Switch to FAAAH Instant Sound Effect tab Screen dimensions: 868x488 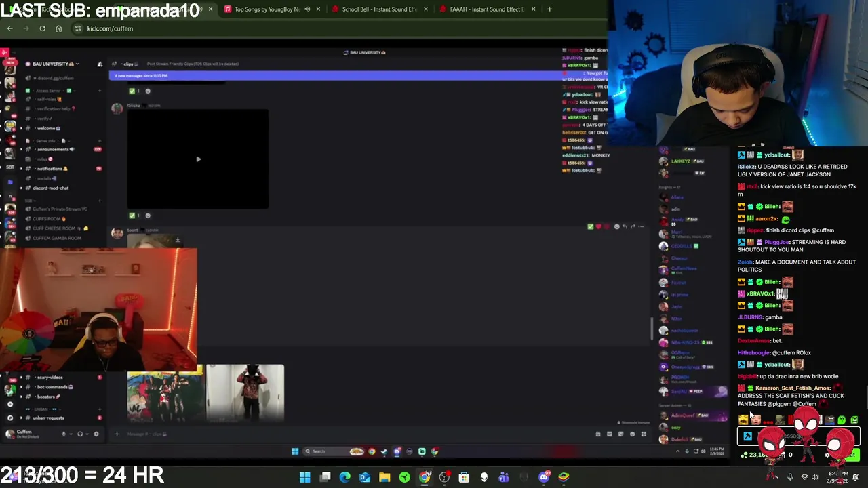pos(487,9)
